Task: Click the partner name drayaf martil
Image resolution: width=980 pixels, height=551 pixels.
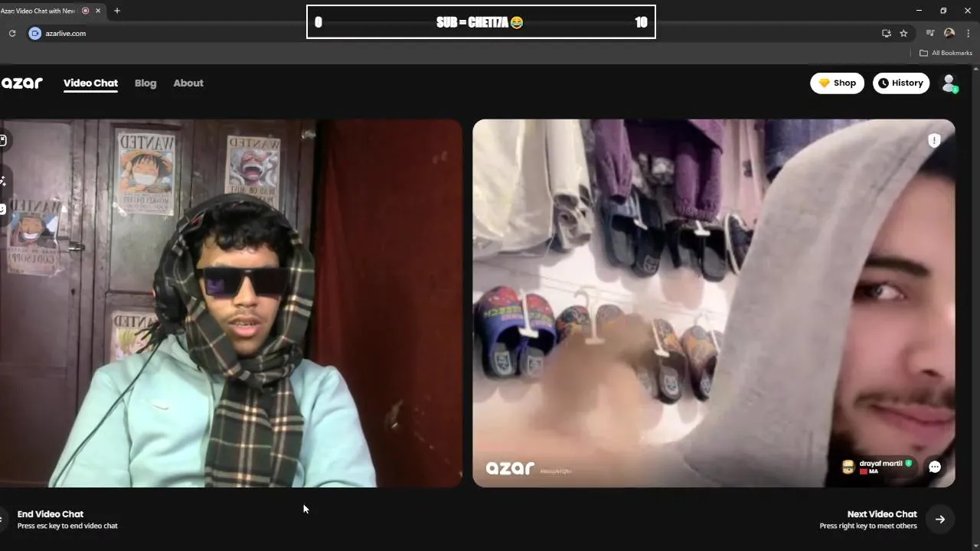Action: (880, 463)
